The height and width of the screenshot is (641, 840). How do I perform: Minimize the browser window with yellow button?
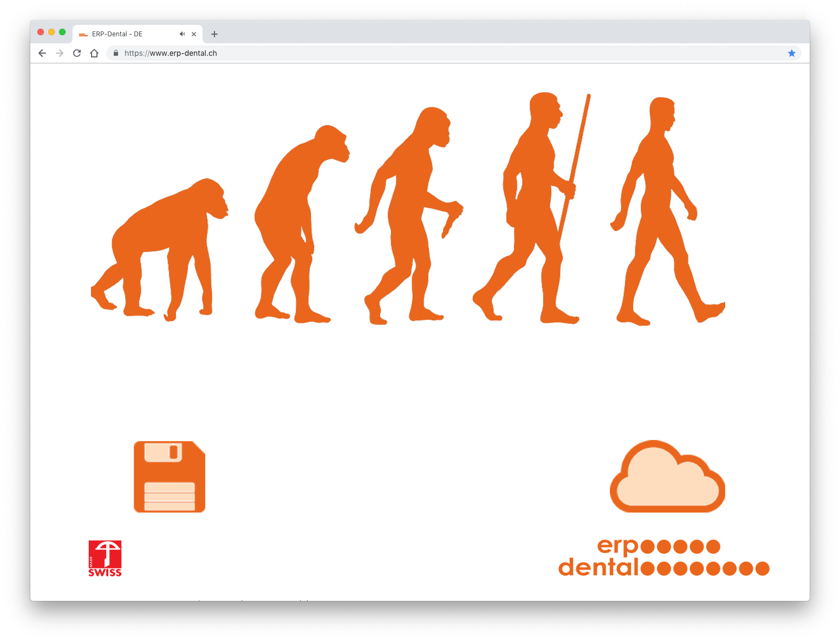(x=51, y=32)
